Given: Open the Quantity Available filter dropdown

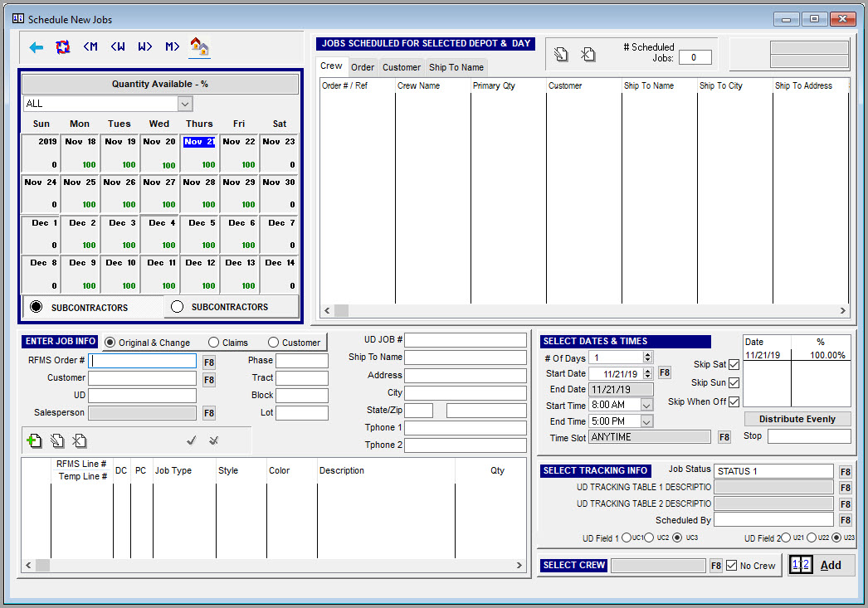Looking at the screenshot, I should click(186, 104).
